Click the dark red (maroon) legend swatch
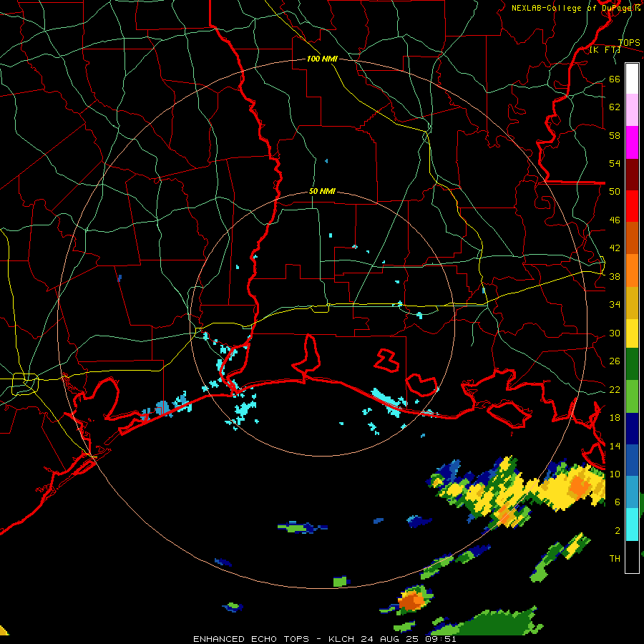 pos(632,175)
